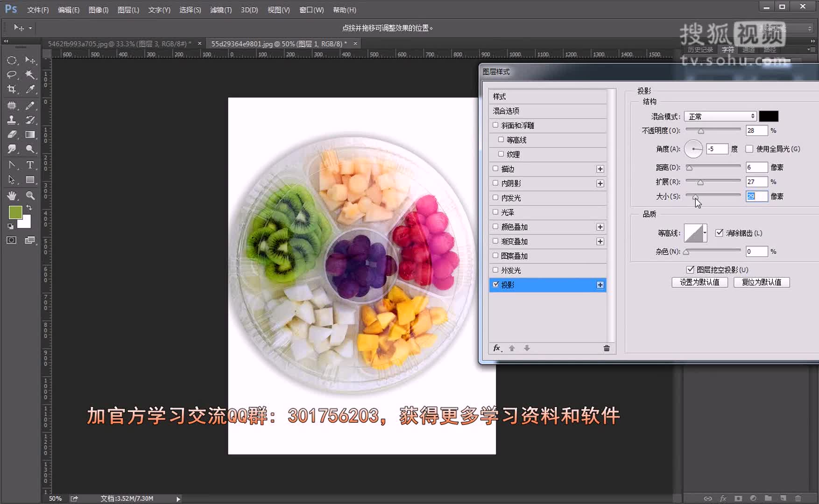Uncheck 投影 (Drop Shadow) checkbox

pyautogui.click(x=495, y=284)
